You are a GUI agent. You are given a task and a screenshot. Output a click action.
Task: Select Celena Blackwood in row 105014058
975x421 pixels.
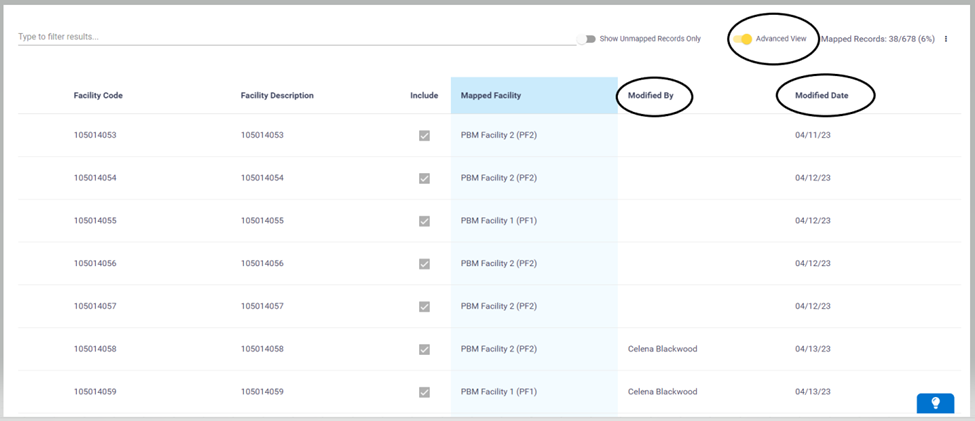[x=662, y=349]
